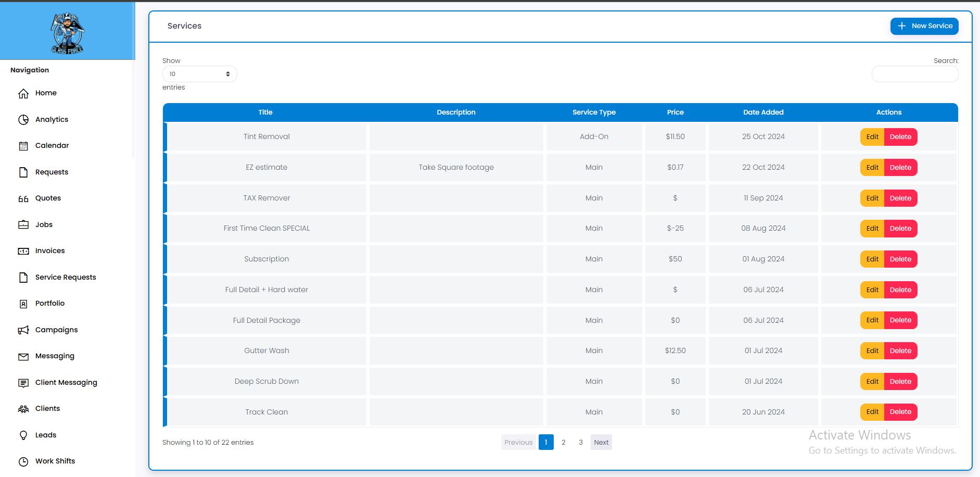The width and height of the screenshot is (980, 477).
Task: Click the Leads lightbulb icon
Action: pos(23,435)
